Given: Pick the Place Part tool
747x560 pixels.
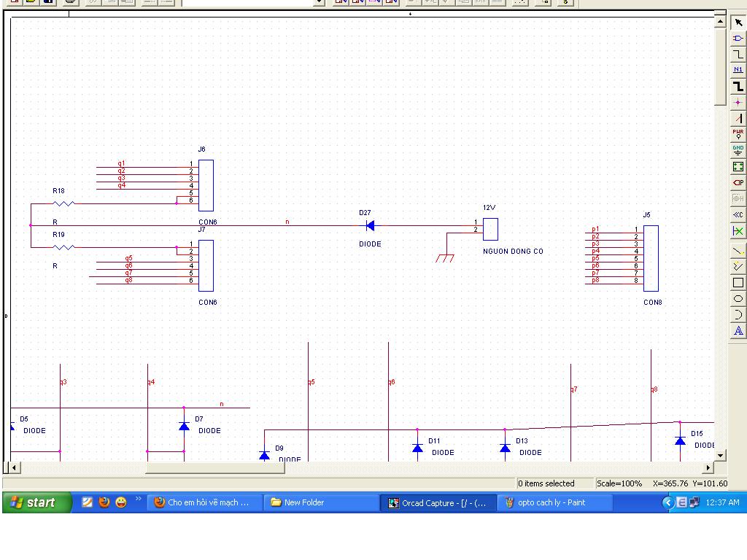Looking at the screenshot, I should (x=738, y=38).
